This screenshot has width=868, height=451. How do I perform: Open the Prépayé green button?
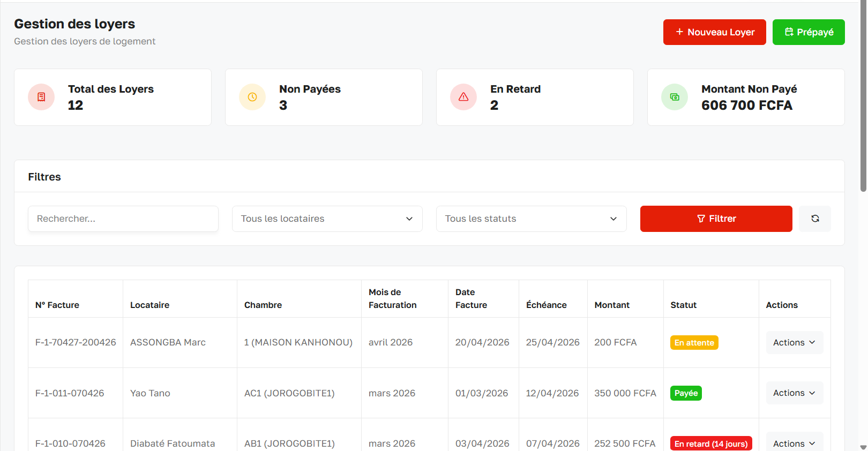click(x=809, y=32)
